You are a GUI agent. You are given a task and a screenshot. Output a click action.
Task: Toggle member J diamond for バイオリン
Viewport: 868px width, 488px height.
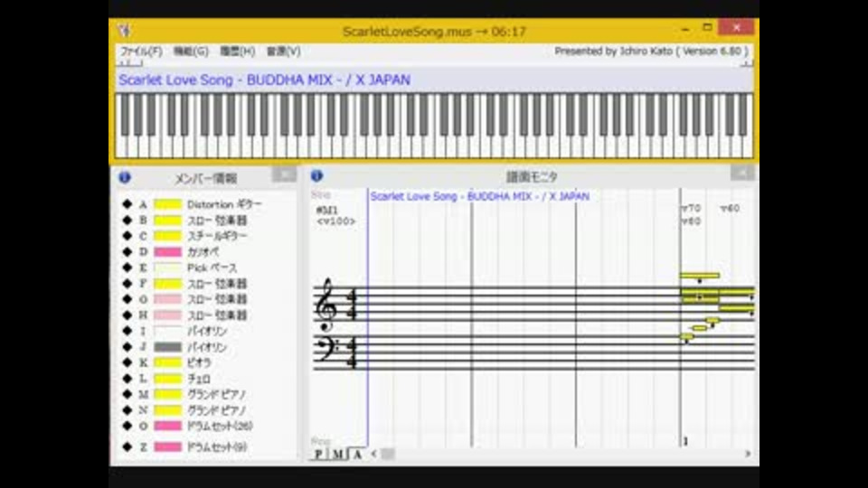(x=127, y=347)
